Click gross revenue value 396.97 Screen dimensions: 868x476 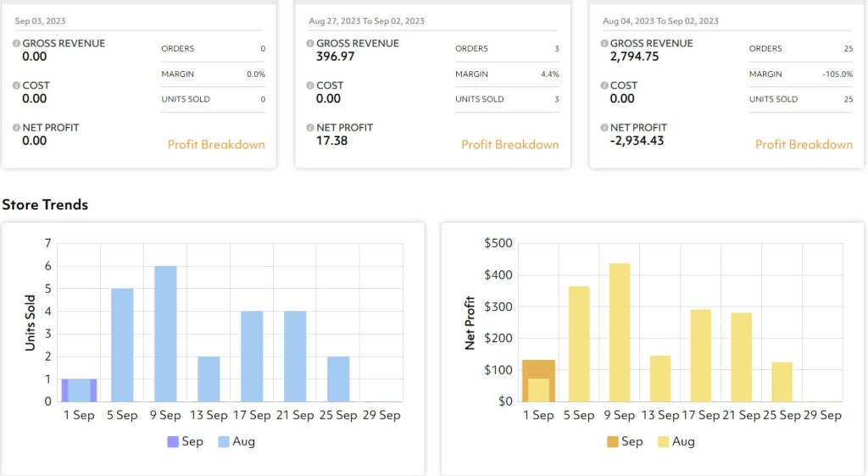335,57
